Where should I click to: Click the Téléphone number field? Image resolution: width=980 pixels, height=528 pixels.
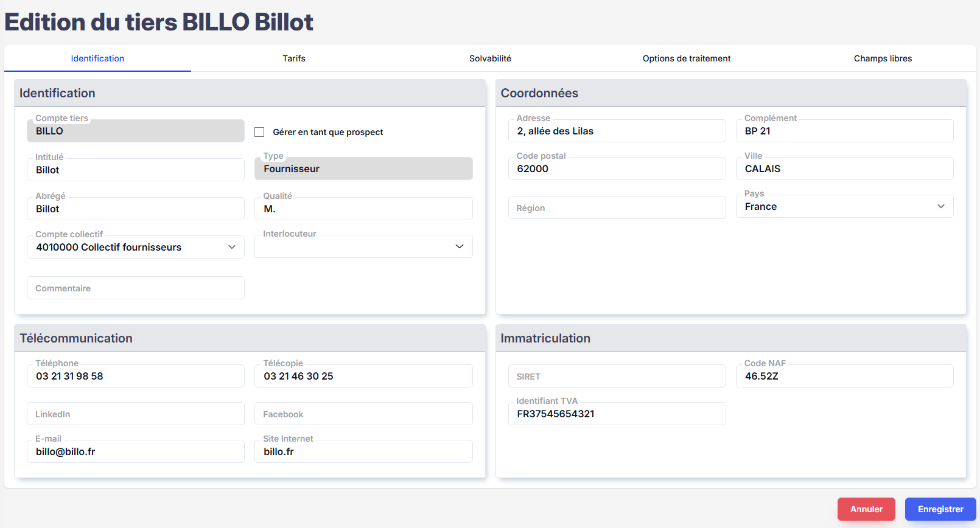coord(135,377)
